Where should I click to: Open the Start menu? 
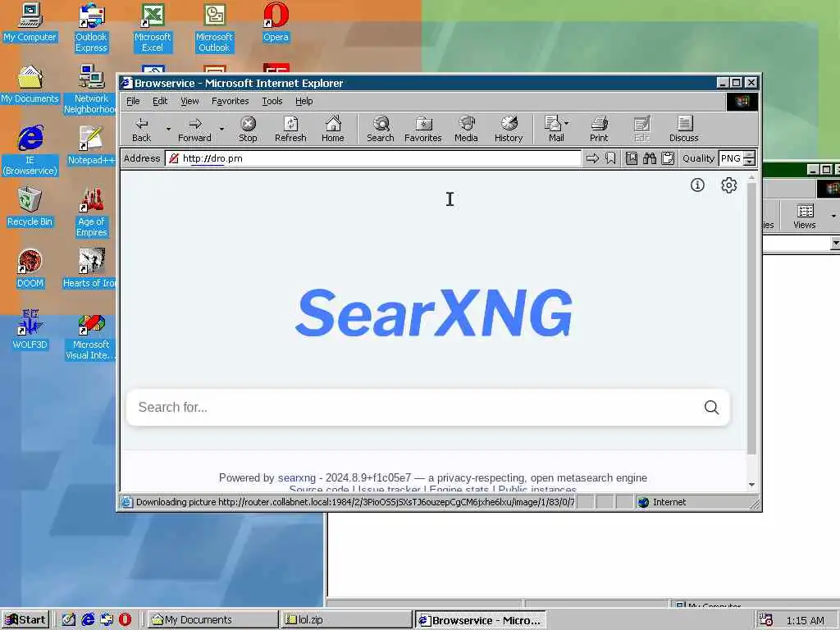point(25,620)
